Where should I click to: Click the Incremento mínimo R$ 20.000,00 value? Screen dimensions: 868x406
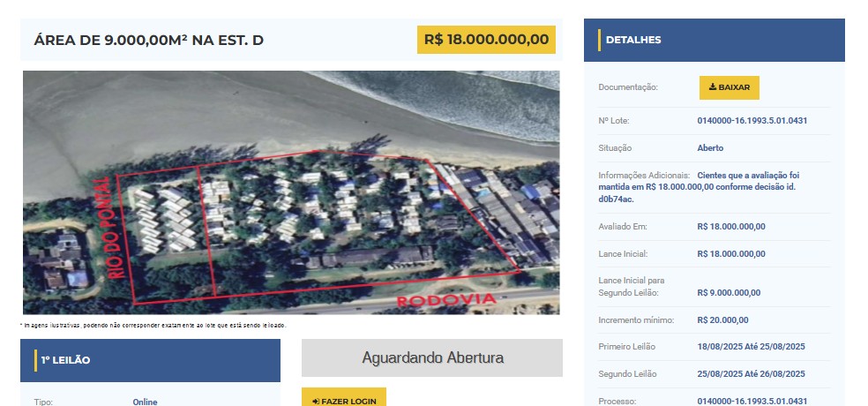pyautogui.click(x=722, y=320)
